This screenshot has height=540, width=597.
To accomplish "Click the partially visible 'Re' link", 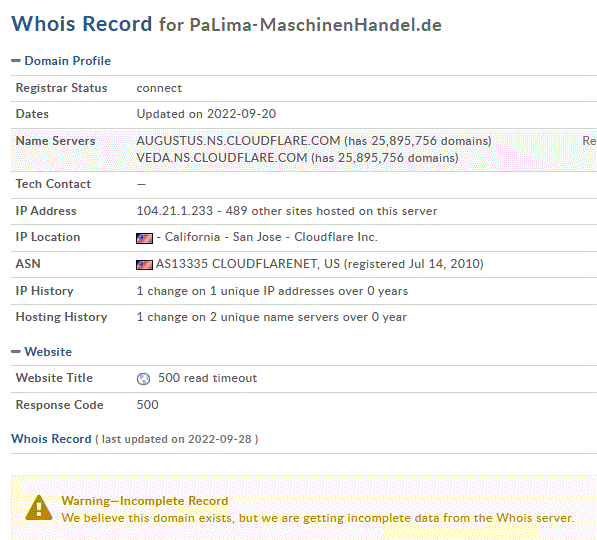I will click(x=589, y=141).
